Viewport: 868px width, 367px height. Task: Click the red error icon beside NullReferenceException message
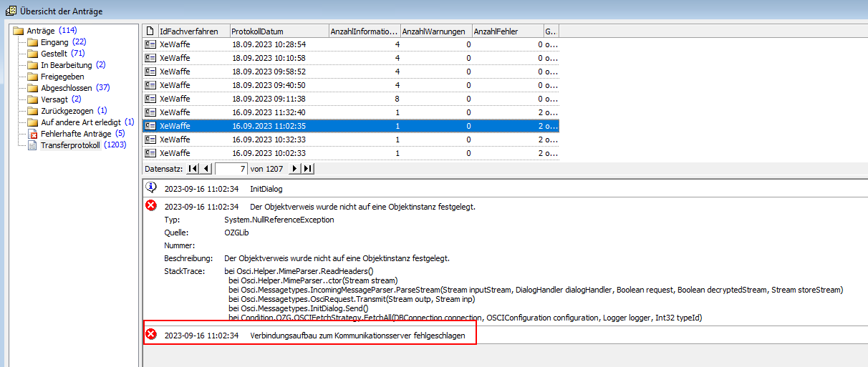(x=151, y=206)
